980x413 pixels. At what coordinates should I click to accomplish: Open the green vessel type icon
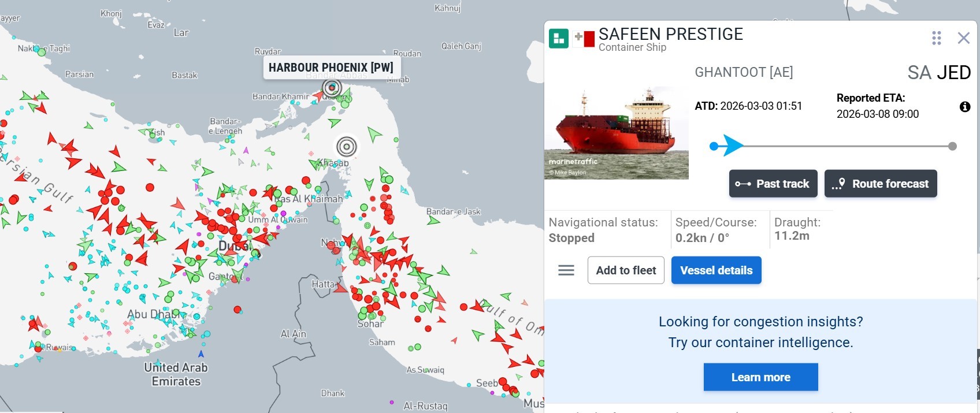coord(559,39)
